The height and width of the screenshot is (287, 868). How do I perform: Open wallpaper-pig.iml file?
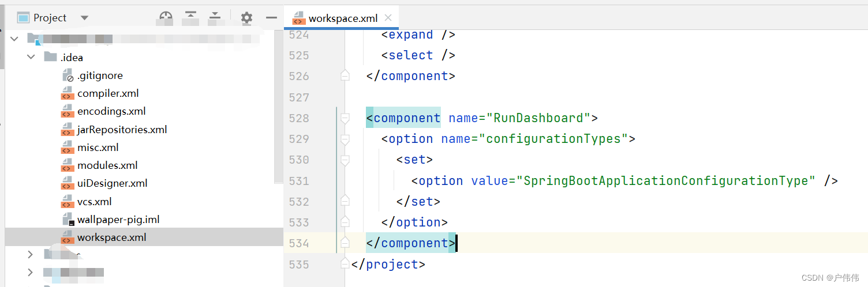[x=118, y=220]
